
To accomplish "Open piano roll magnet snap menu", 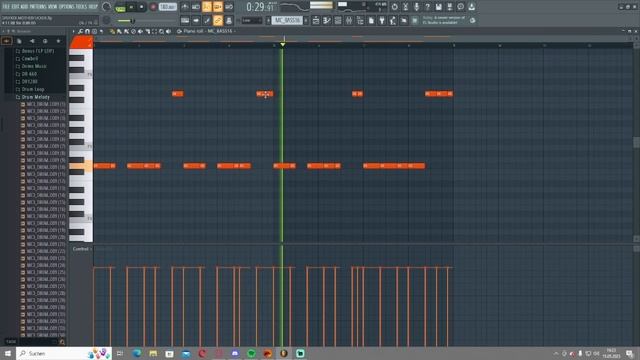I will click(x=87, y=31).
